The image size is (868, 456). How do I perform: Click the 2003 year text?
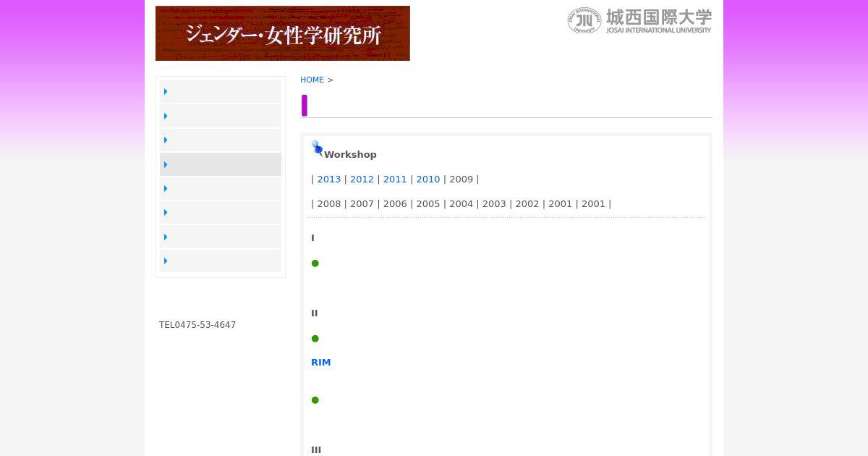pyautogui.click(x=494, y=204)
